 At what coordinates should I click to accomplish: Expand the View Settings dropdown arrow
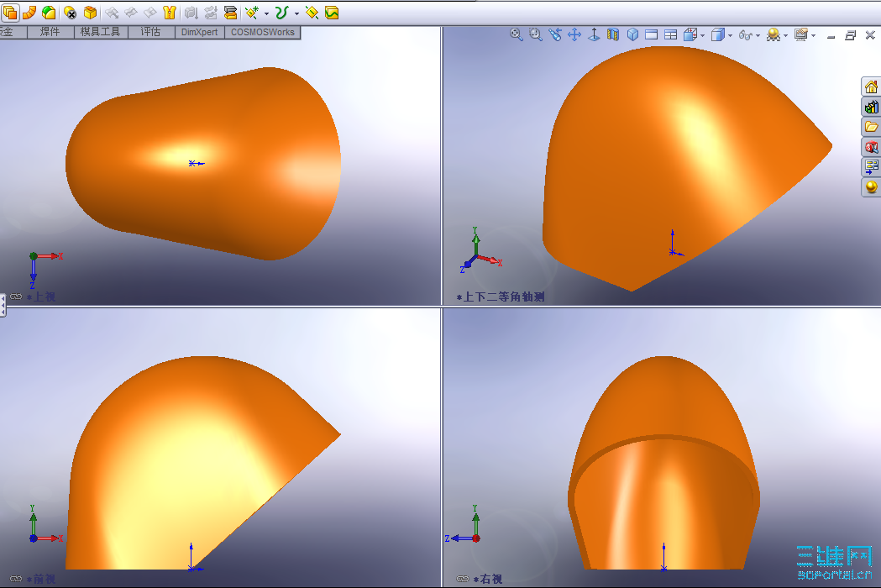pyautogui.click(x=813, y=35)
